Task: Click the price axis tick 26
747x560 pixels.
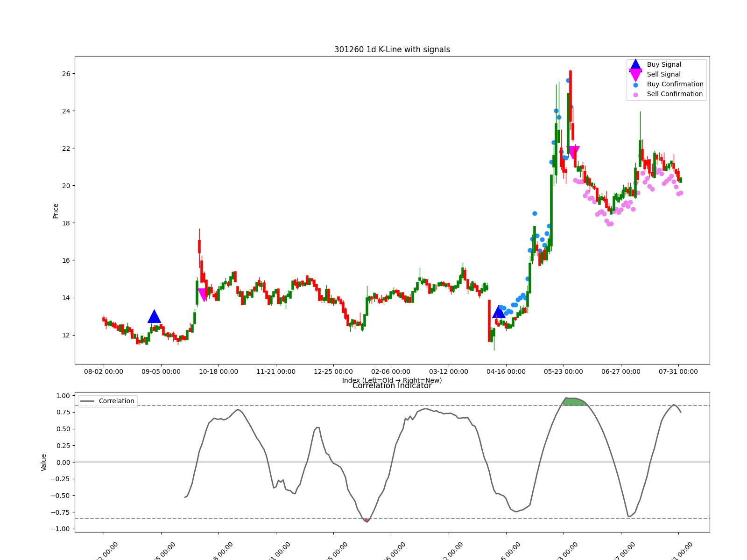Action: (x=66, y=74)
